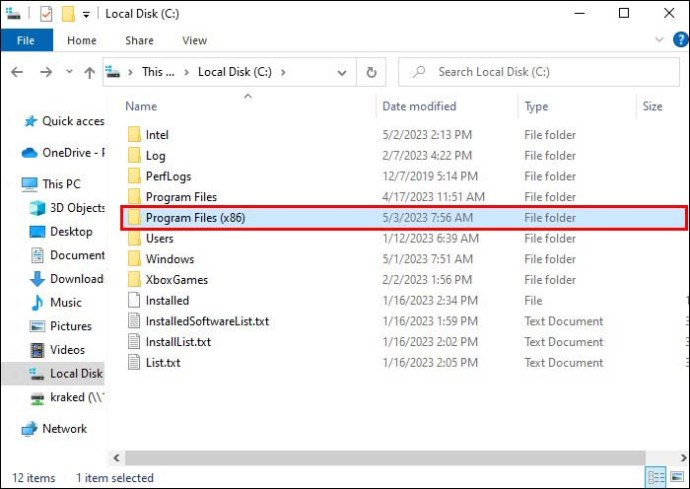
Task: Refresh the Local Disk (C:) view
Action: 371,72
